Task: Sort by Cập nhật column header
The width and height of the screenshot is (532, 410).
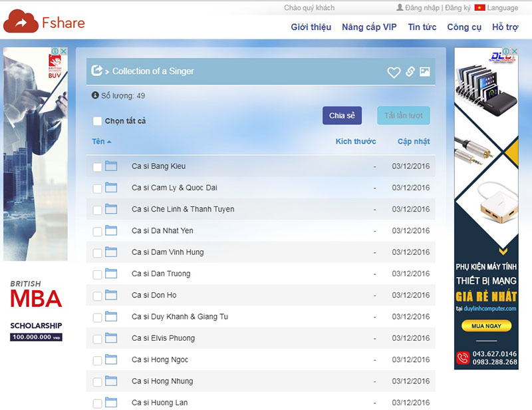Action: (x=414, y=142)
